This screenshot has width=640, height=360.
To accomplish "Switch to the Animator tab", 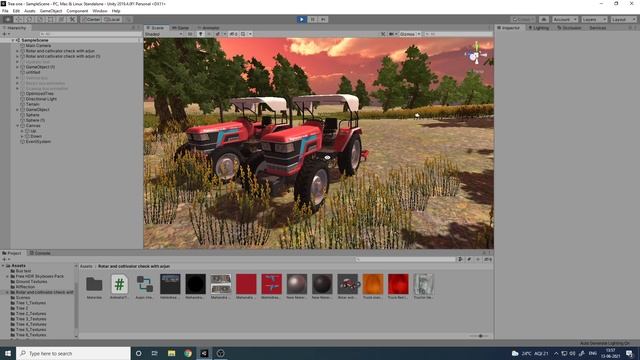I will tap(208, 28).
